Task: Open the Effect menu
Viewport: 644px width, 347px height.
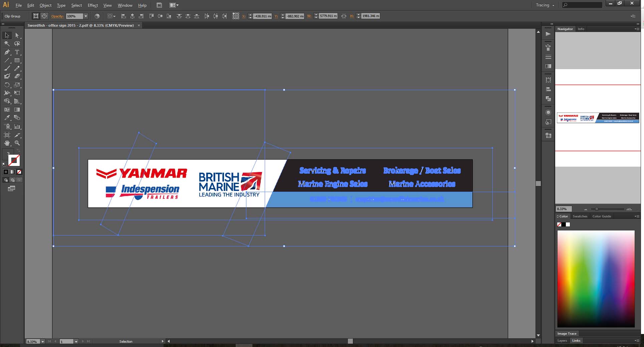Action: coord(92,5)
